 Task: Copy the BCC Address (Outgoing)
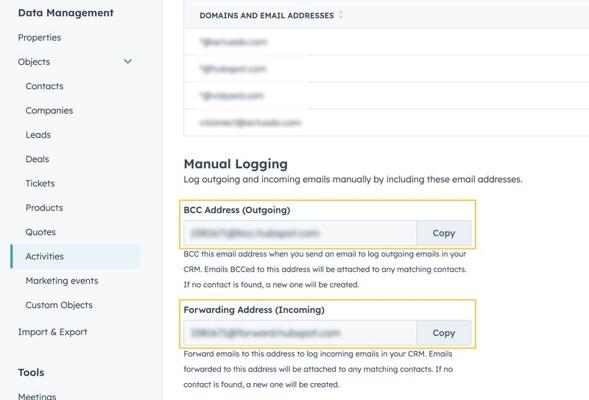point(443,233)
